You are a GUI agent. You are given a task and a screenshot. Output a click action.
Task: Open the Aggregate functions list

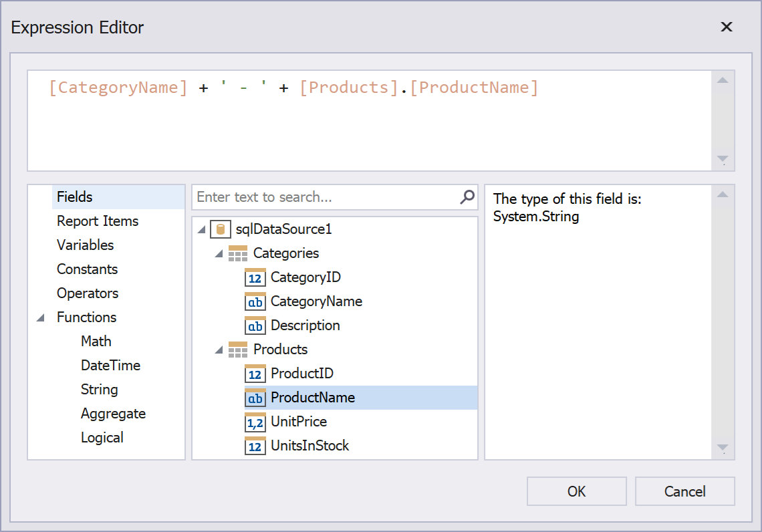113,414
